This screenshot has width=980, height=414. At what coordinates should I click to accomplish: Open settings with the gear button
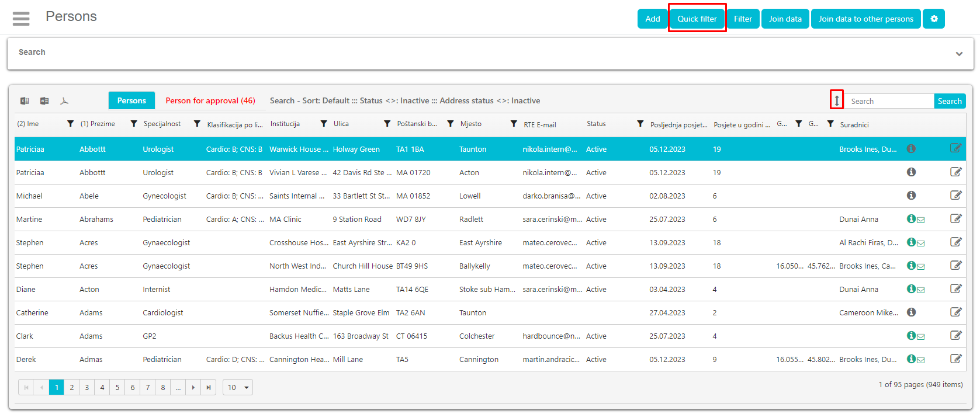(933, 19)
